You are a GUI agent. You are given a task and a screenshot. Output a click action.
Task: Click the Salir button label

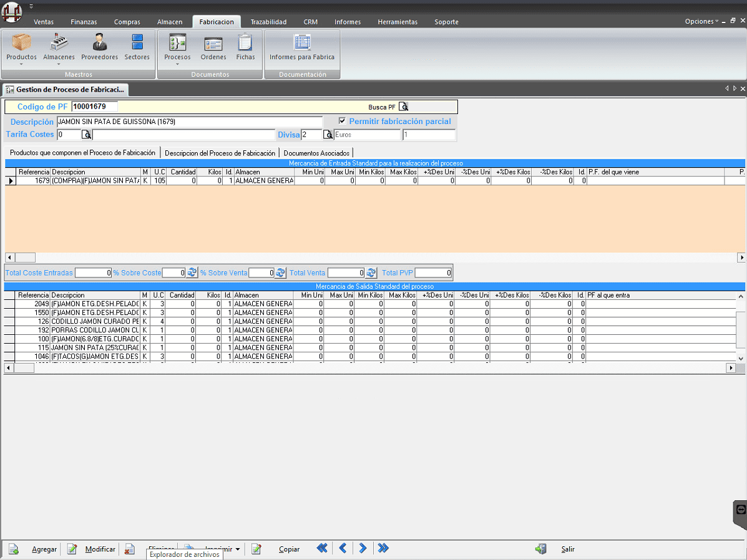pos(568,549)
